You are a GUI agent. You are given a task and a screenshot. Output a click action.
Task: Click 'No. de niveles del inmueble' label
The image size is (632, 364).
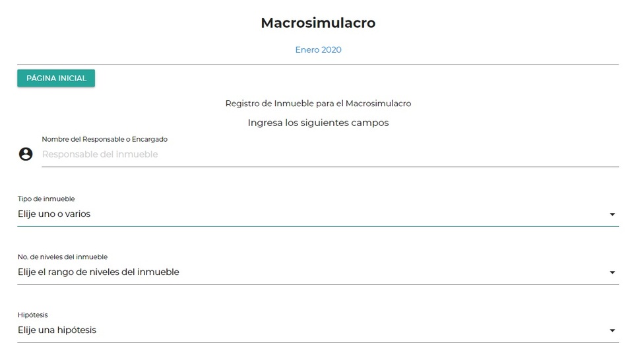point(63,257)
